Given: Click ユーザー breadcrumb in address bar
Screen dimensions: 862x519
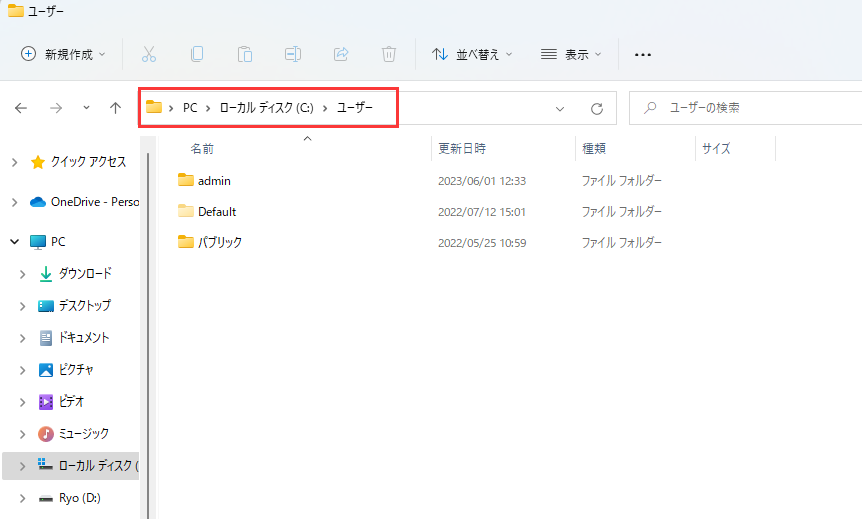Looking at the screenshot, I should coord(355,108).
